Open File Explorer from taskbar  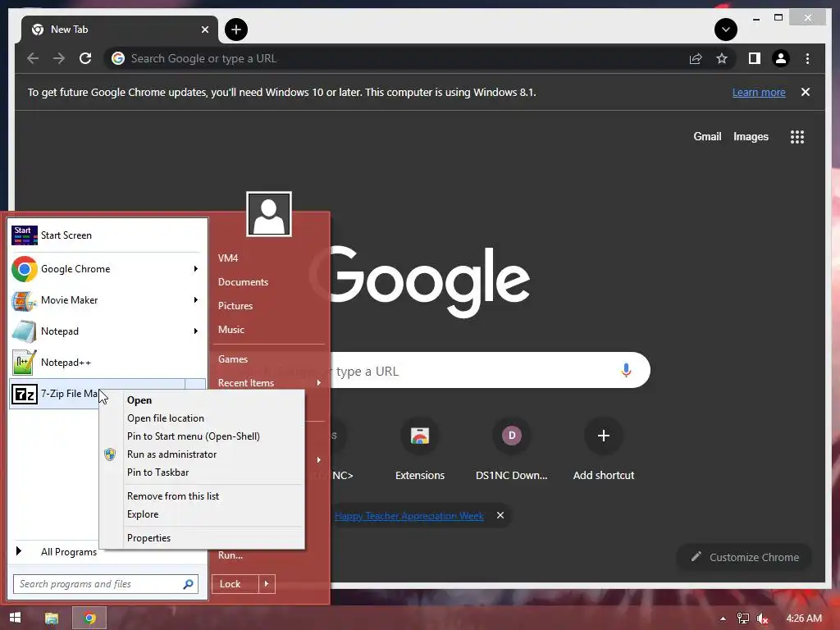52,619
